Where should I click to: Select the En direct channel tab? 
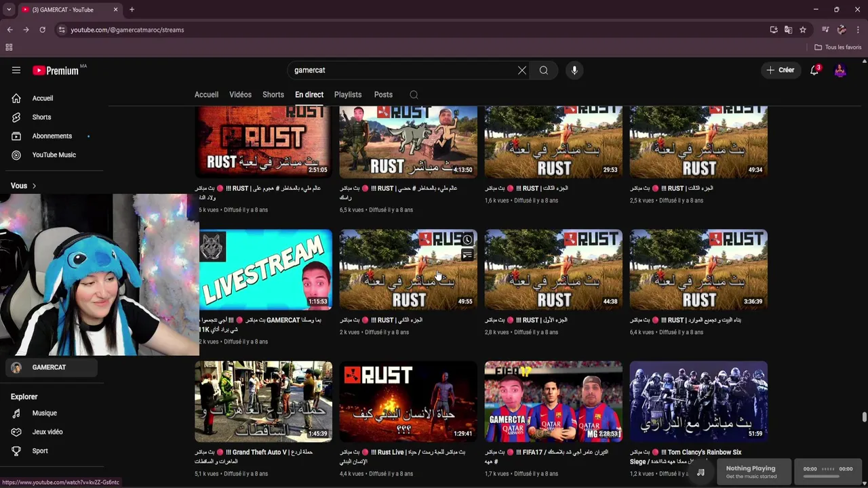click(x=309, y=95)
